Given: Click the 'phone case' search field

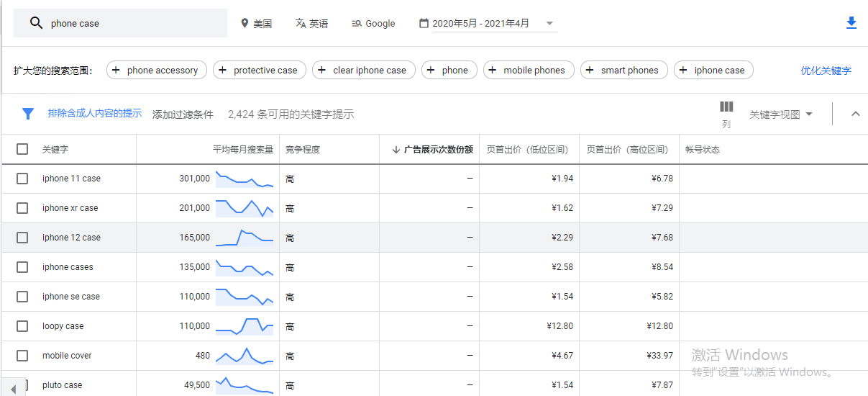Looking at the screenshot, I should click(x=121, y=23).
